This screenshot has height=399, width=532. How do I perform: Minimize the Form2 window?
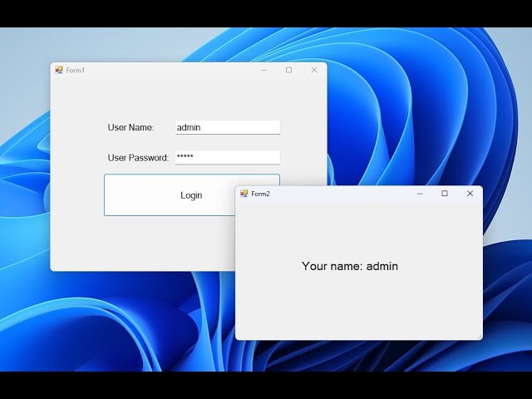(420, 194)
